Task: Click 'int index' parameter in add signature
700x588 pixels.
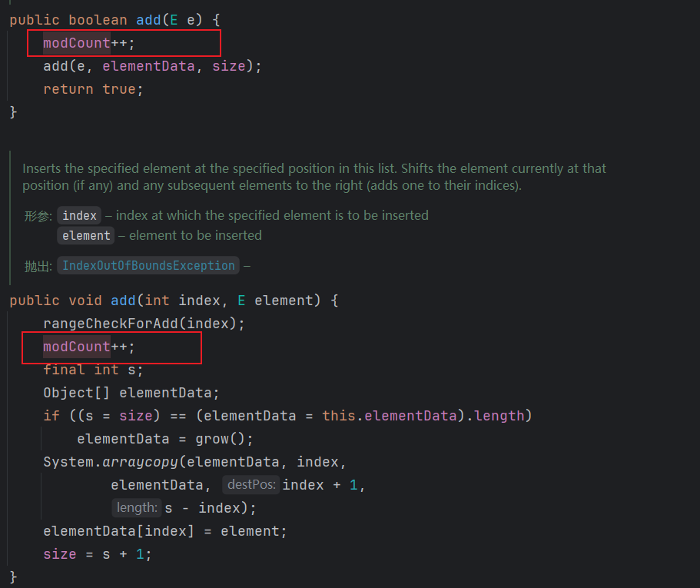Action: pyautogui.click(x=182, y=301)
